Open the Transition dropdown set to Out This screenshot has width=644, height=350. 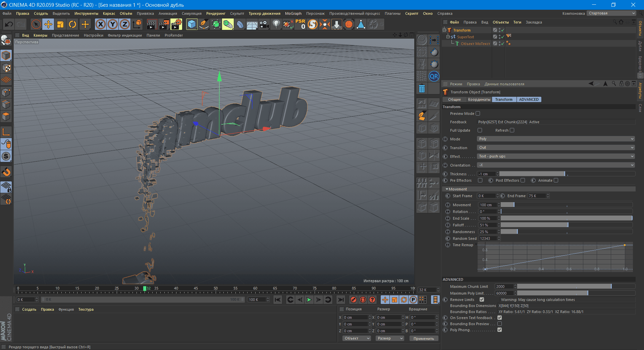[x=556, y=147]
